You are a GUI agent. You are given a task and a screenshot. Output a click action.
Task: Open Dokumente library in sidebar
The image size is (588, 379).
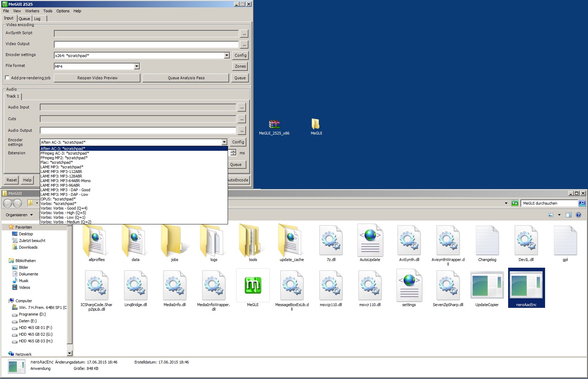pyautogui.click(x=28, y=274)
